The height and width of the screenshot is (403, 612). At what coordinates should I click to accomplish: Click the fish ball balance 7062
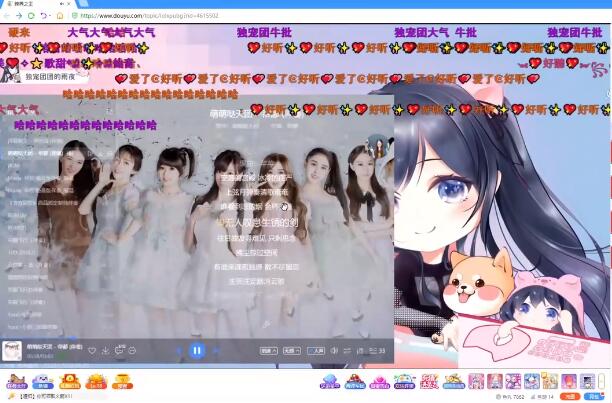tap(511, 397)
